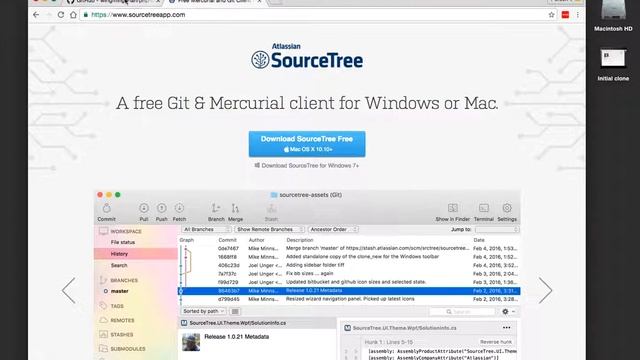The width and height of the screenshot is (640, 360).
Task: Open the red extension icon in toolbar
Action: click(x=565, y=15)
